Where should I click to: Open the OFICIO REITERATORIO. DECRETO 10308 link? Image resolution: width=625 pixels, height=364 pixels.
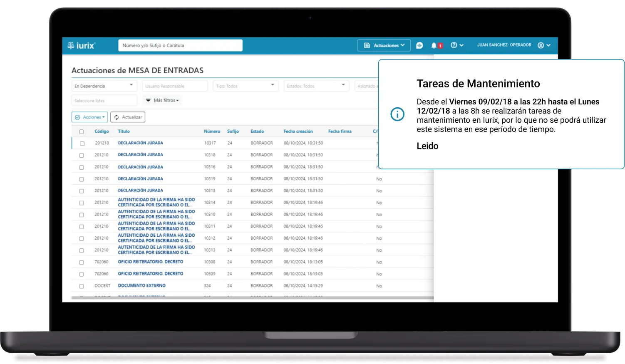tap(150, 262)
